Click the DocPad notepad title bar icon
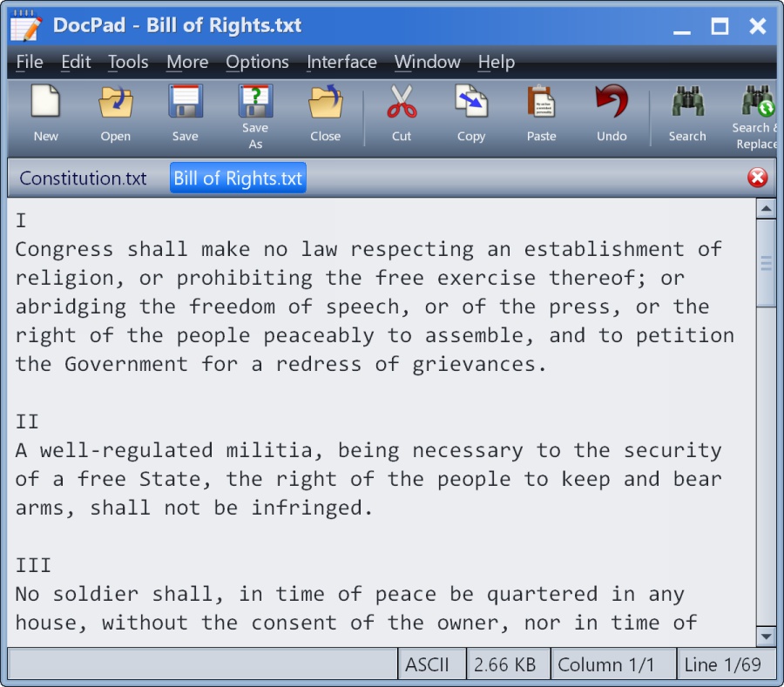784x687 pixels. coord(26,25)
